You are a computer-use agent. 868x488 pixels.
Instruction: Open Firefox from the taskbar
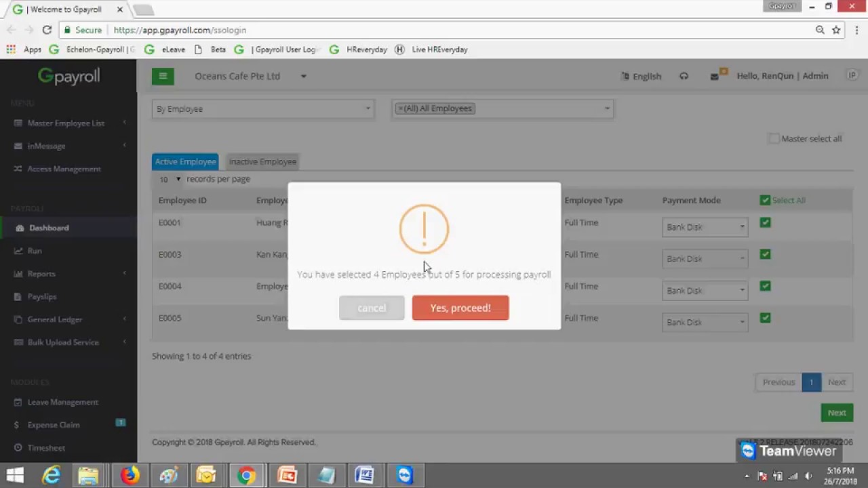130,475
